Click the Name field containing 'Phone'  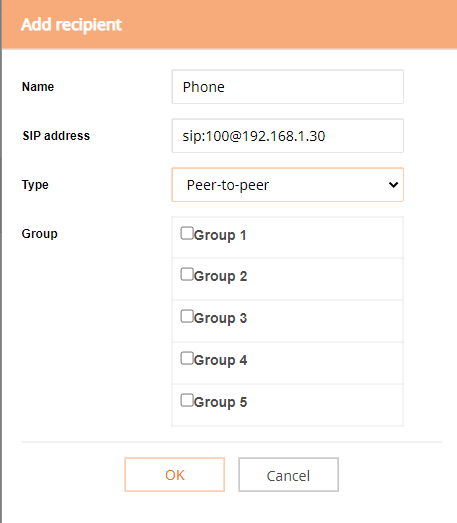[288, 87]
